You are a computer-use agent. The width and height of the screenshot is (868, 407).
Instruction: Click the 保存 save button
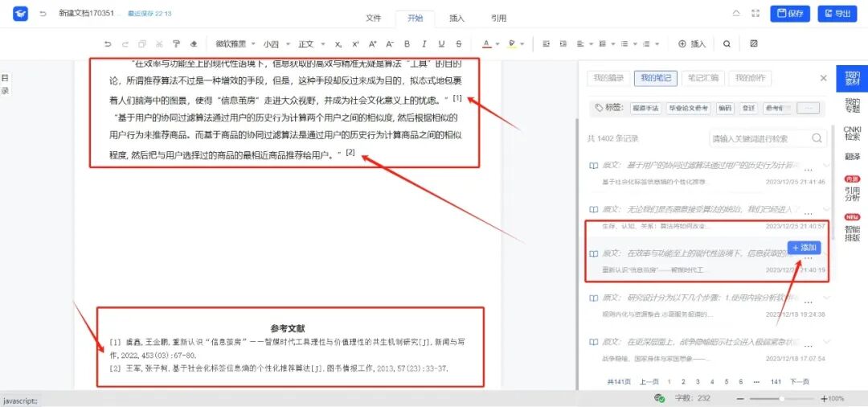pyautogui.click(x=790, y=14)
